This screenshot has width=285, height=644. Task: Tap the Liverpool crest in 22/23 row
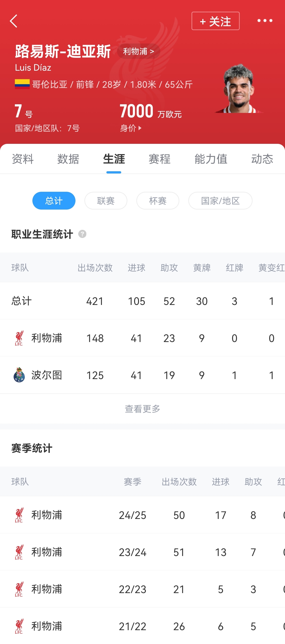(x=19, y=589)
